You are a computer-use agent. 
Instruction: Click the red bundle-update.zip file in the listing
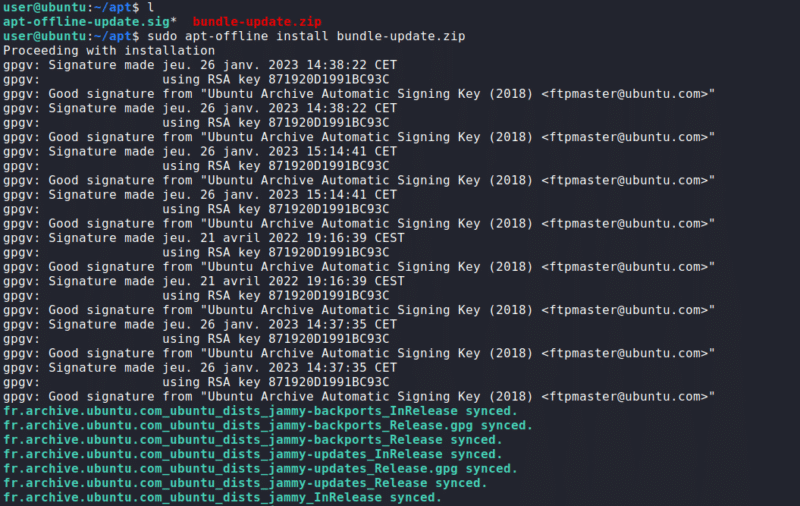[257, 21]
